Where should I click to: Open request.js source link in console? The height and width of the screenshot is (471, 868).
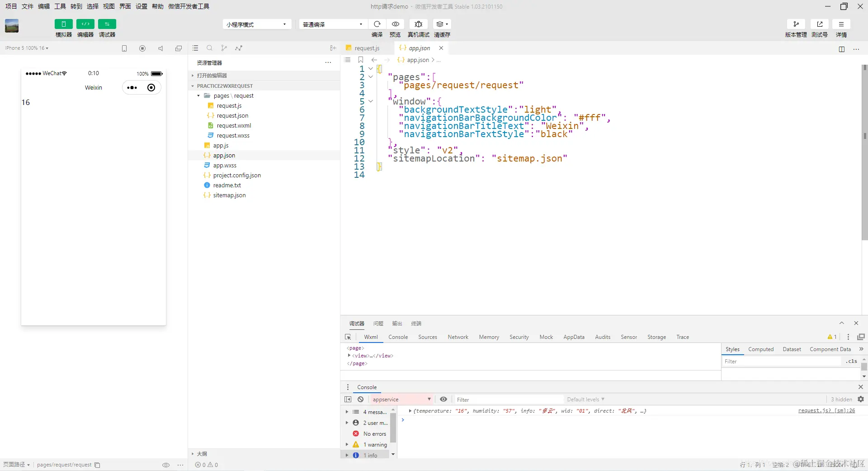coord(826,411)
